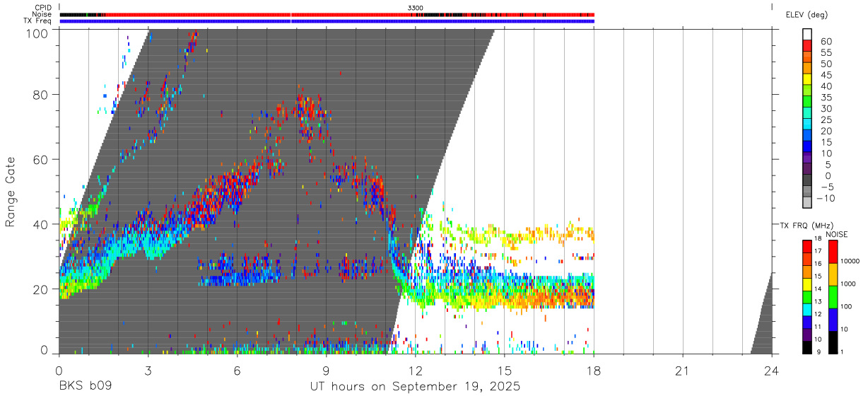
Task: Click the 9 tick on UT hours axis
Action: (x=327, y=371)
